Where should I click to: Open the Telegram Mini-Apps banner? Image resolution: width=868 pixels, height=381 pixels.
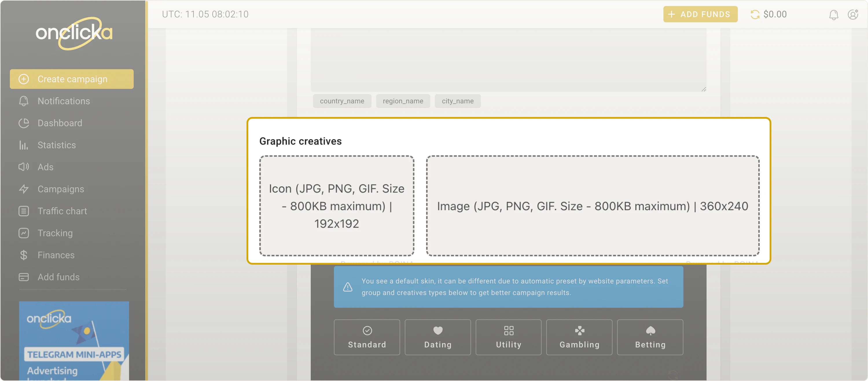click(x=74, y=340)
